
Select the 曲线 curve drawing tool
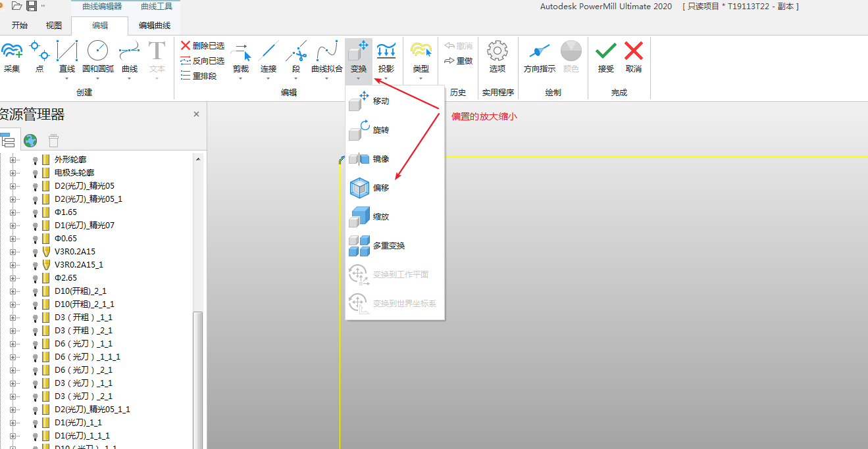point(130,51)
